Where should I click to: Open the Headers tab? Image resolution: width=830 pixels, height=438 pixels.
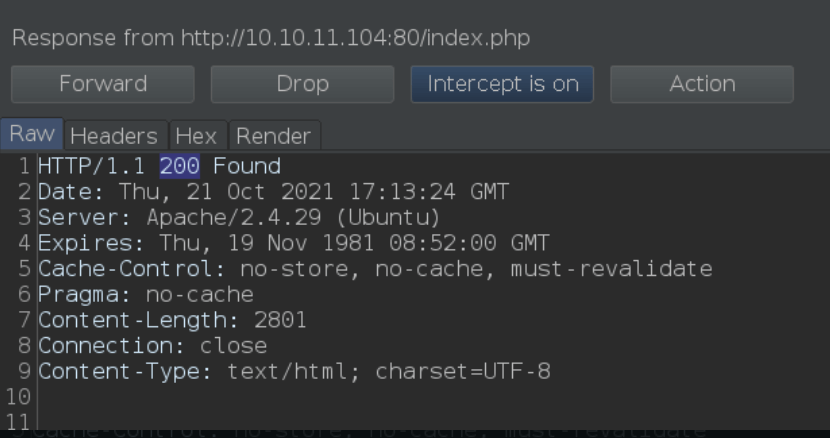click(114, 136)
